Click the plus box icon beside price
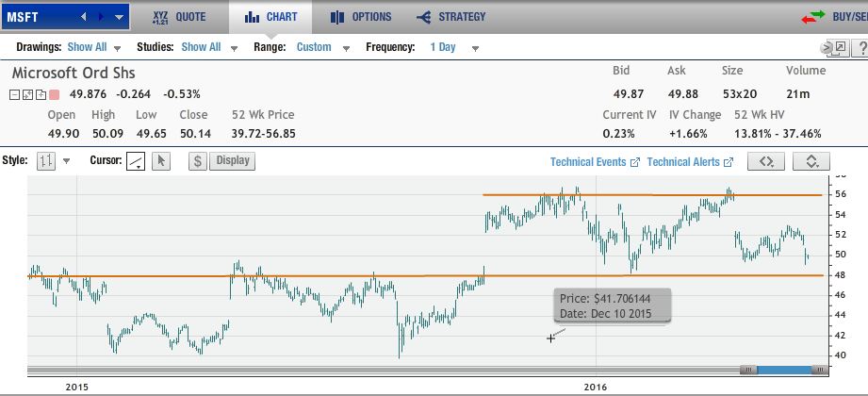Viewport: 868px width, 396px height. (40, 94)
